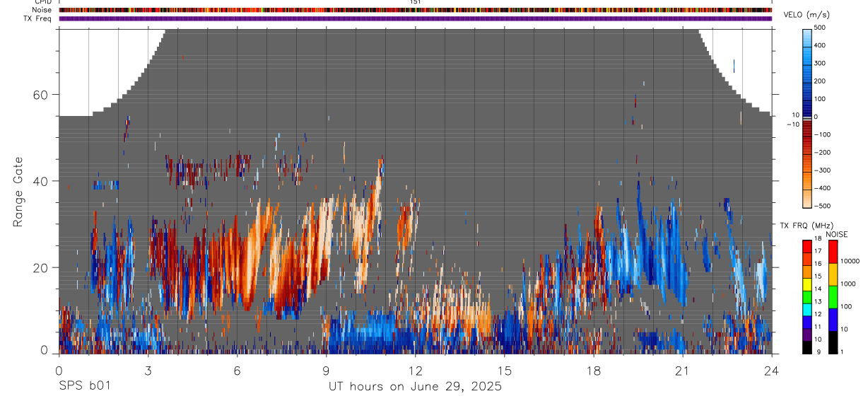The height and width of the screenshot is (401, 868).
Task: Click the '151' CPID value at top
Action: pos(415,2)
